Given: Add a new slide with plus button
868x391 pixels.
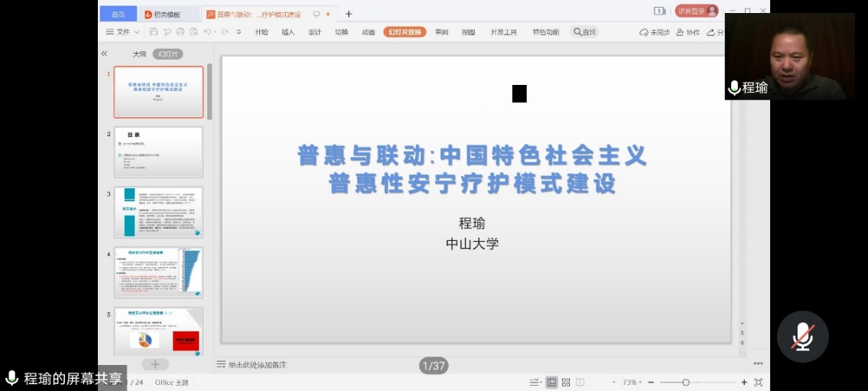Looking at the screenshot, I should tap(154, 364).
